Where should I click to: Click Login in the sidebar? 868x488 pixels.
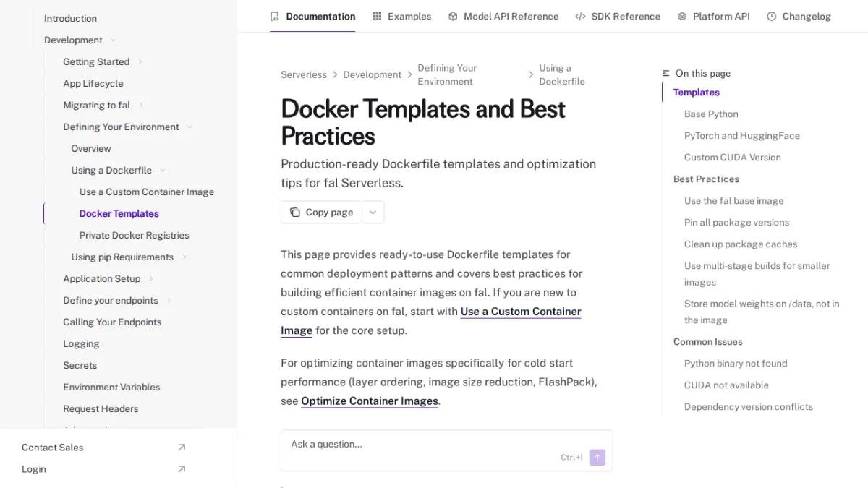[x=34, y=469]
